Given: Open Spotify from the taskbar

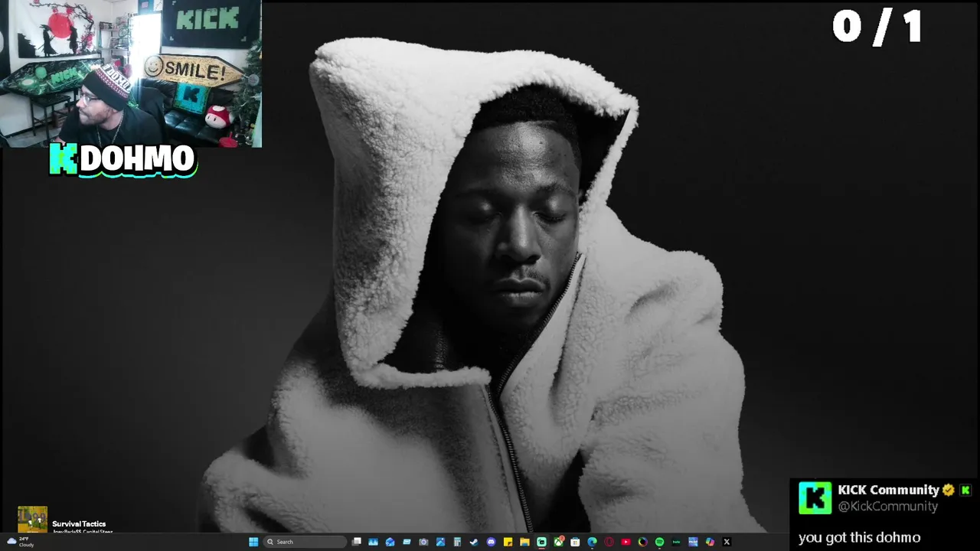Looking at the screenshot, I should coord(659,542).
